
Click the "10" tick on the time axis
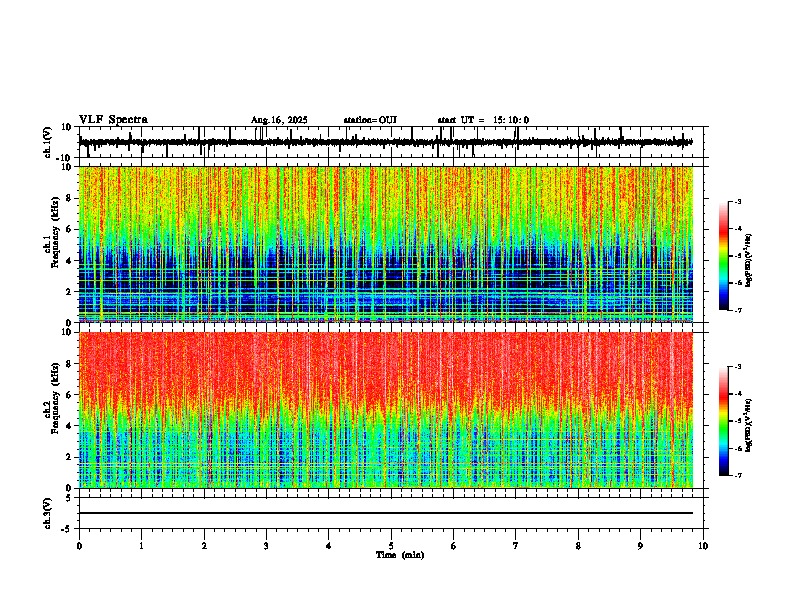[703, 546]
